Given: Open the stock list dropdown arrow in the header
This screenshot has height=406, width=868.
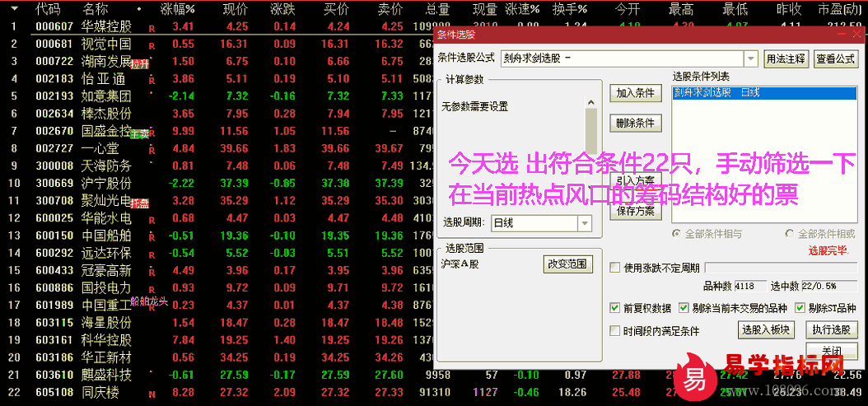Looking at the screenshot, I should click(14, 9).
